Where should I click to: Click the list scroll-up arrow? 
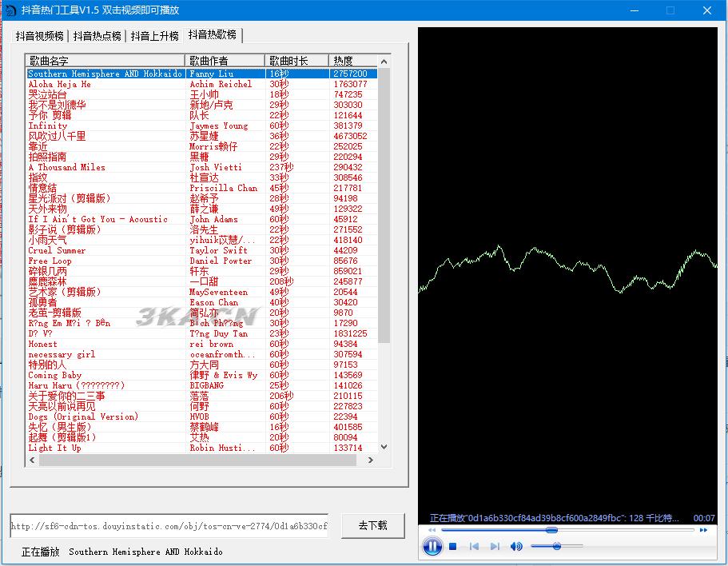click(x=384, y=62)
